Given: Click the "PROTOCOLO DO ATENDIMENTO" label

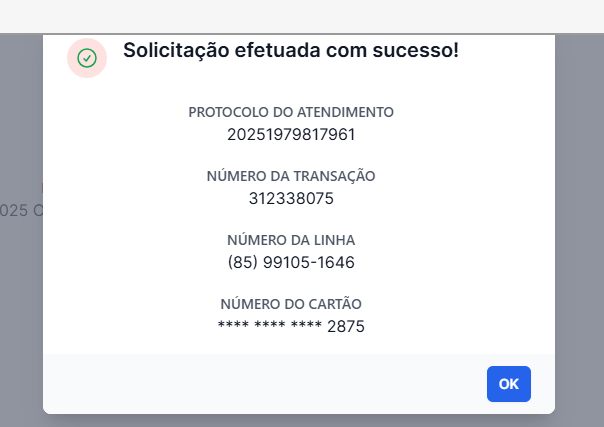Looking at the screenshot, I should tap(291, 112).
